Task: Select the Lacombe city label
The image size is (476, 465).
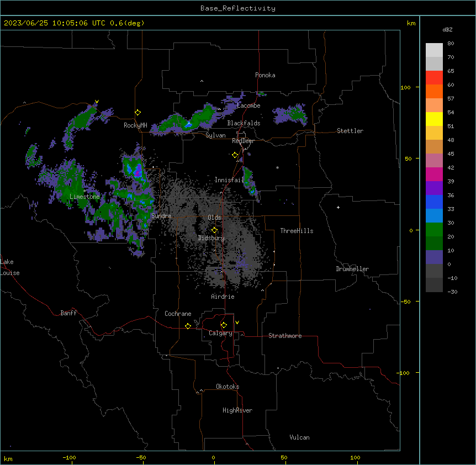Action: click(x=248, y=105)
